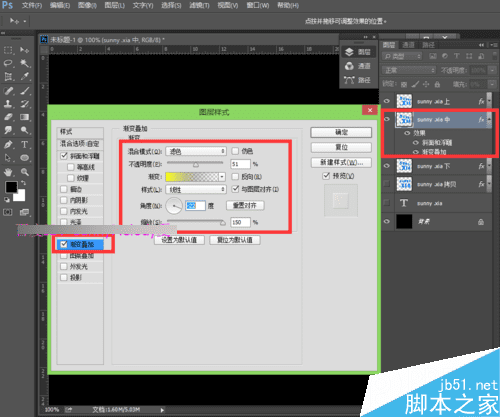Select the Eyedropper tool
Image resolution: width=500 pixels, height=417 pixels.
[x=24, y=77]
